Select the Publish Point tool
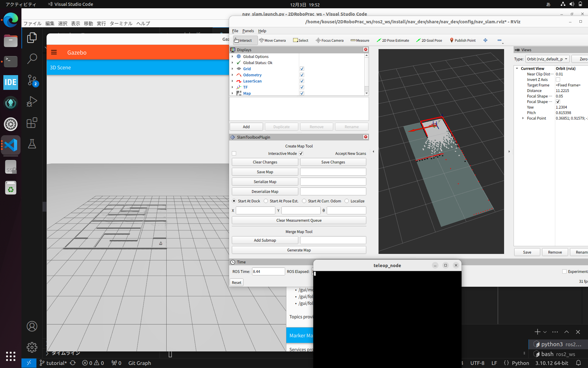 coord(462,40)
